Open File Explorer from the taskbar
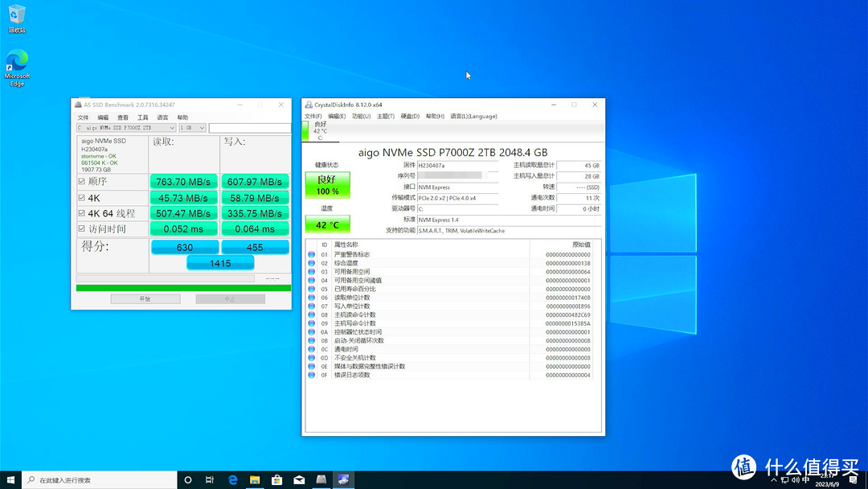Viewport: 868px width, 489px height. (254, 480)
